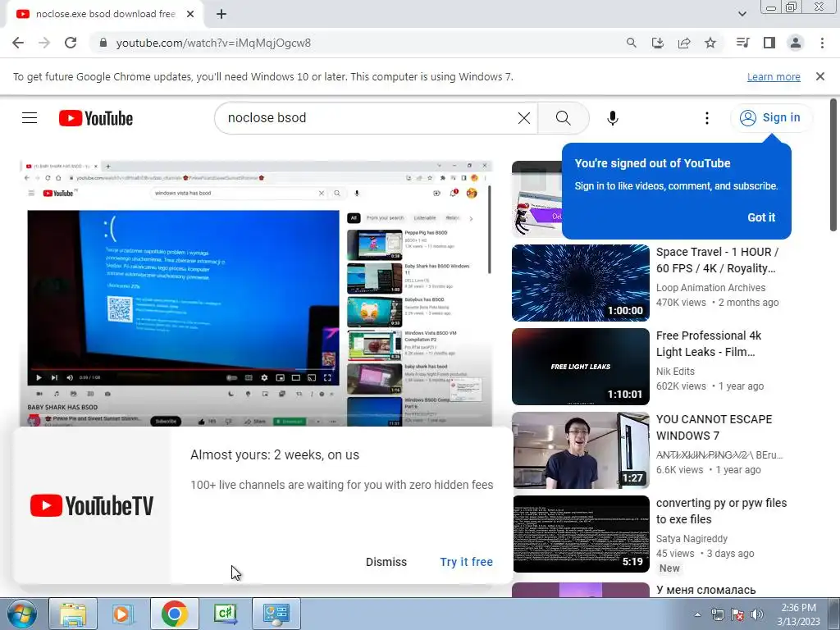Close the noclose.exe bsod tab

click(190, 14)
